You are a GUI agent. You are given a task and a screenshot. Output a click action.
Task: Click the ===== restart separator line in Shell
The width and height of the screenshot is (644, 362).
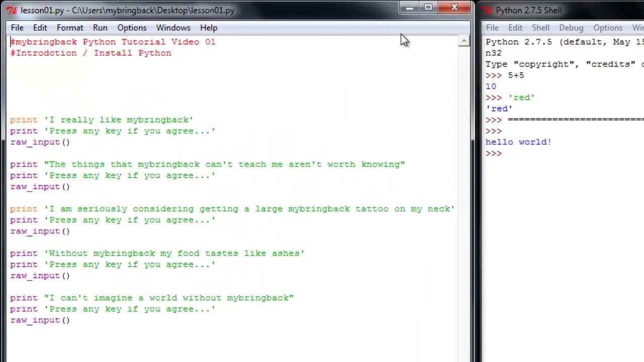(x=565, y=120)
